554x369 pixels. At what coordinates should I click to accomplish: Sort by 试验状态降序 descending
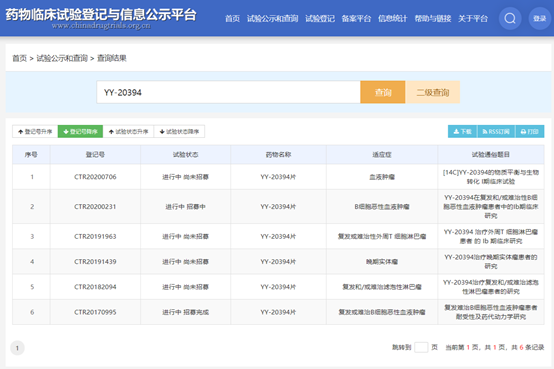coord(179,131)
